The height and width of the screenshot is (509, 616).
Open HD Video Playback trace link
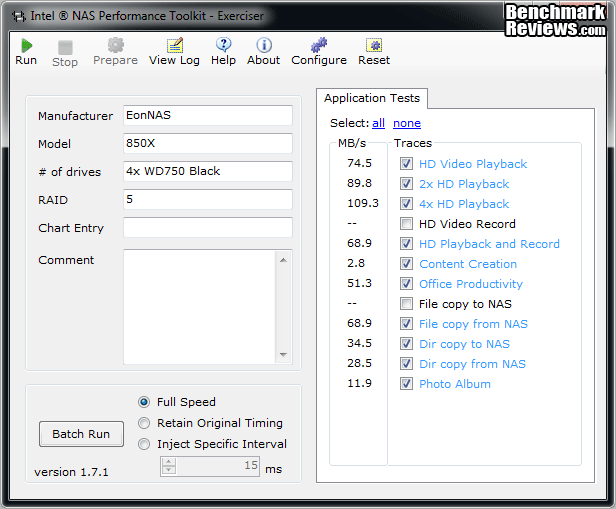pyautogui.click(x=473, y=164)
